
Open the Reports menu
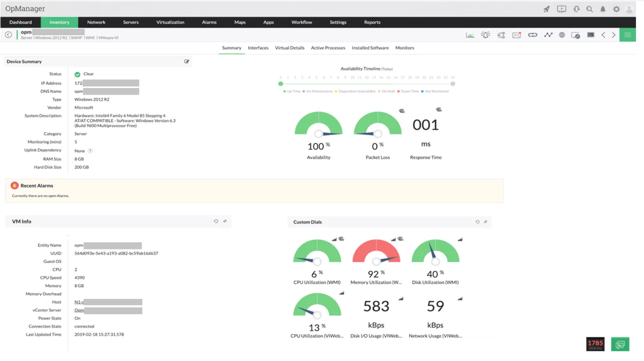click(373, 22)
